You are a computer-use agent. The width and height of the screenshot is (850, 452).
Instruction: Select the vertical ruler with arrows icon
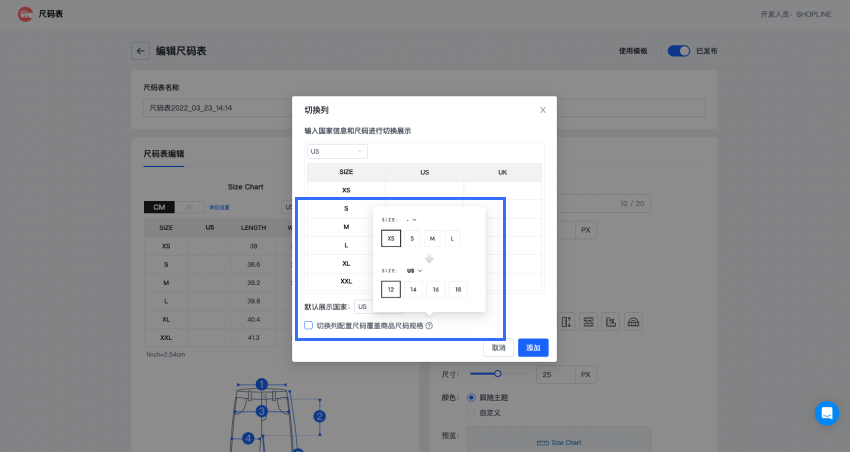566,322
